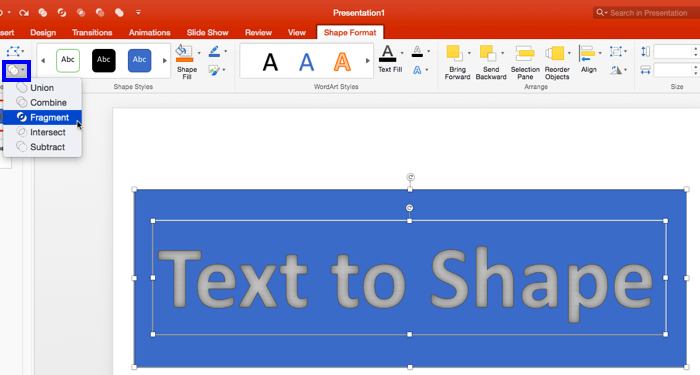Open the Shape Fill color dropdown arrow
Viewport: 700px width, 375px height.
click(199, 53)
